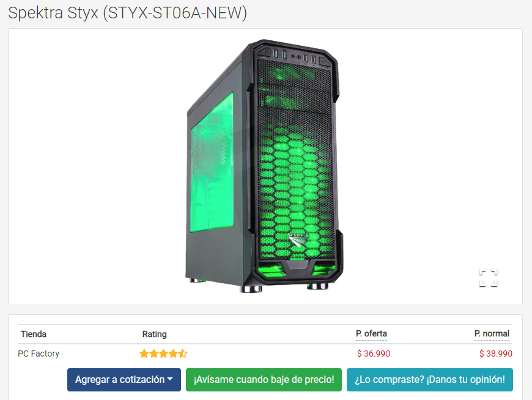The height and width of the screenshot is (400, 532).
Task: Click the Rating column header
Action: [x=154, y=334]
